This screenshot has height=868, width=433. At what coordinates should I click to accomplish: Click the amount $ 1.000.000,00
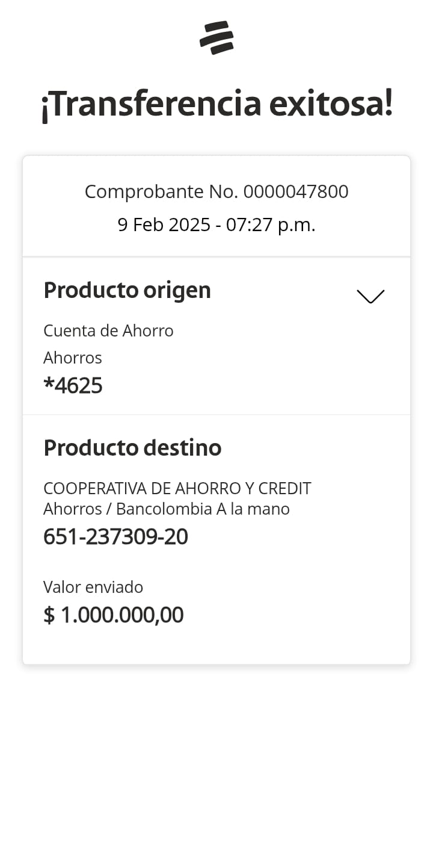[114, 615]
